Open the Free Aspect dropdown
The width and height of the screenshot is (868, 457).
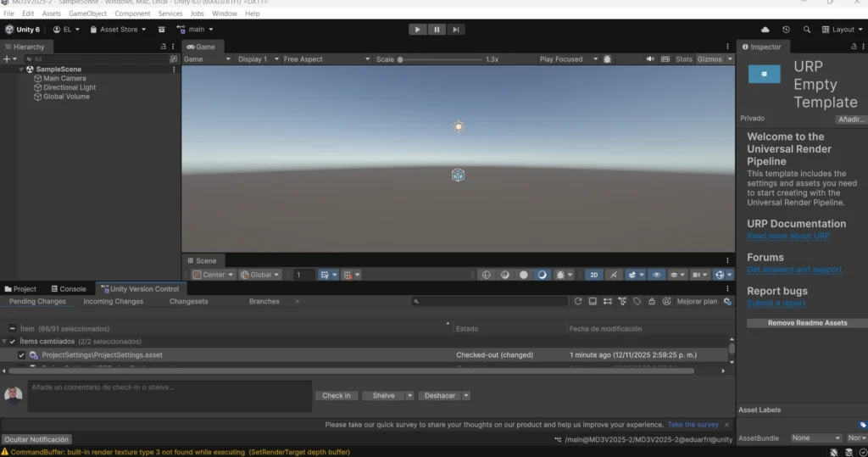point(326,59)
